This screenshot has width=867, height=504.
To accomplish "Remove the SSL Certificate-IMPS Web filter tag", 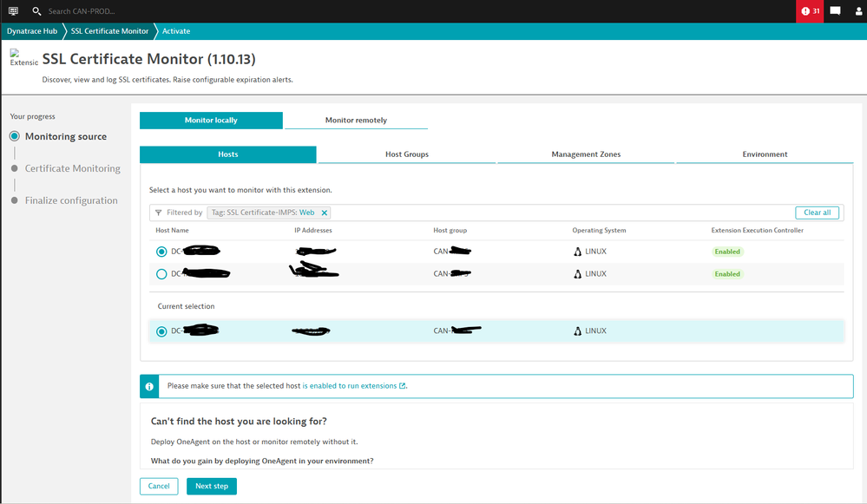I will click(x=325, y=213).
